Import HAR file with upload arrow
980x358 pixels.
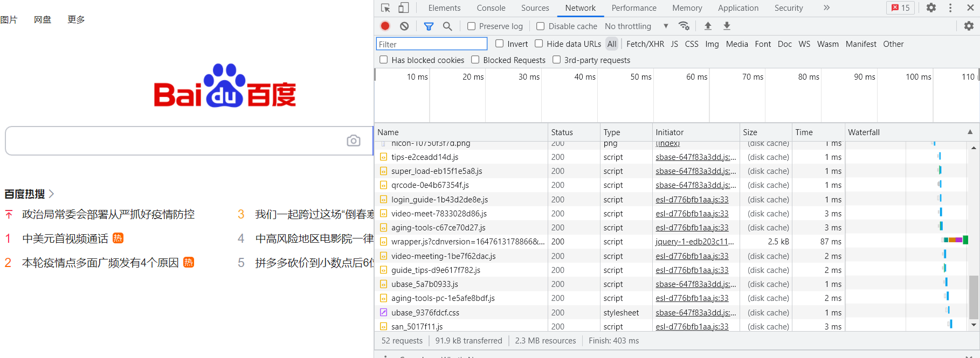708,26
